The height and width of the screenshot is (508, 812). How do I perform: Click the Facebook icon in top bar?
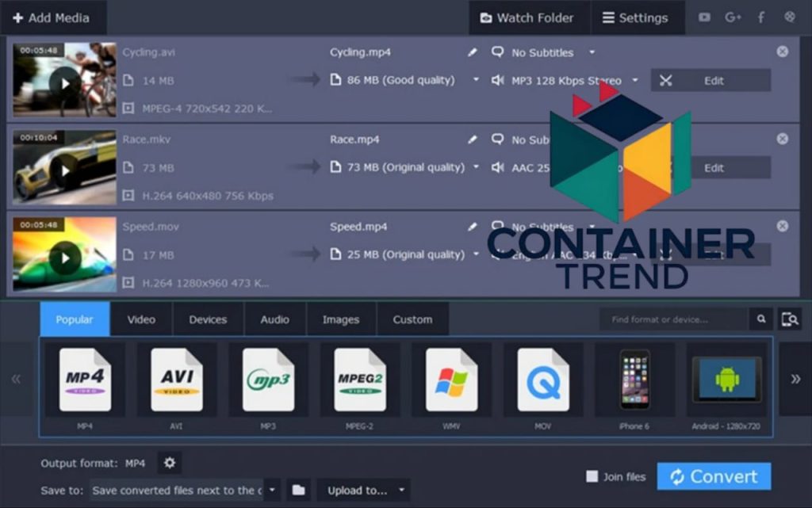coord(760,17)
